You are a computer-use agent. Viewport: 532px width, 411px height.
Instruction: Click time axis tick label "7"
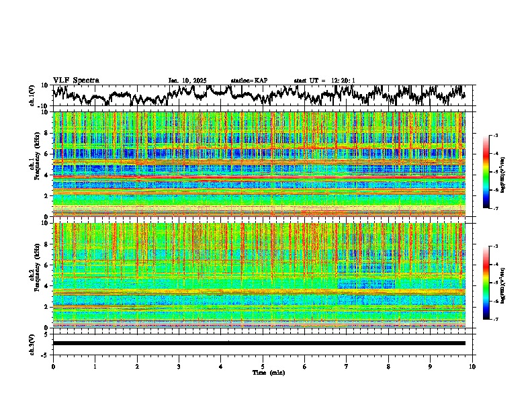coord(347,367)
